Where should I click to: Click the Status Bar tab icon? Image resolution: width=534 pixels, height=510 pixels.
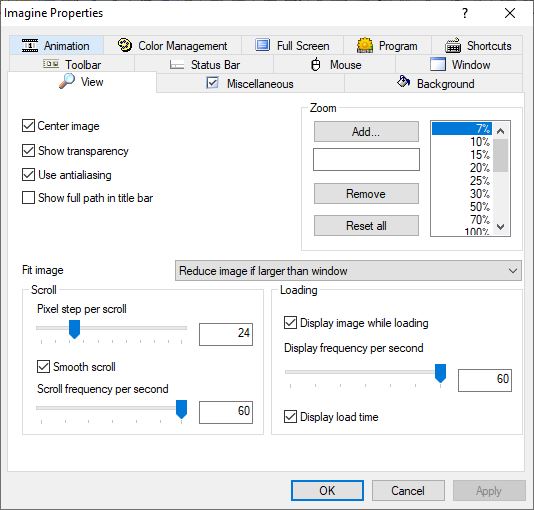point(177,64)
